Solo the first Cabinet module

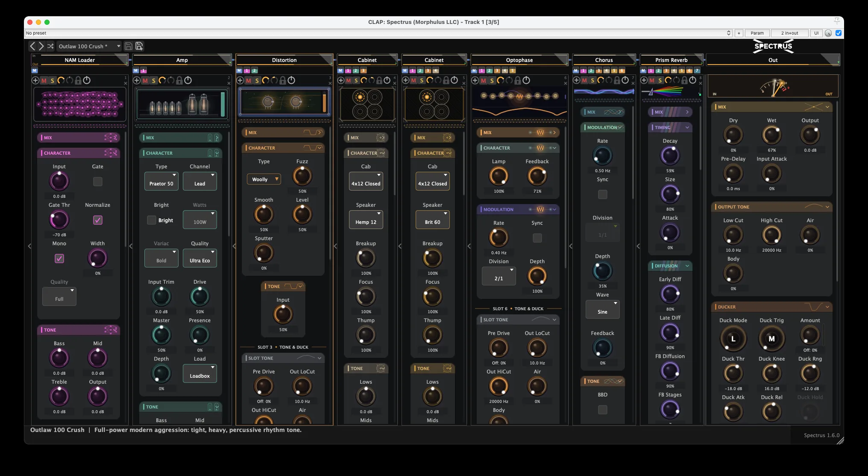coord(356,80)
